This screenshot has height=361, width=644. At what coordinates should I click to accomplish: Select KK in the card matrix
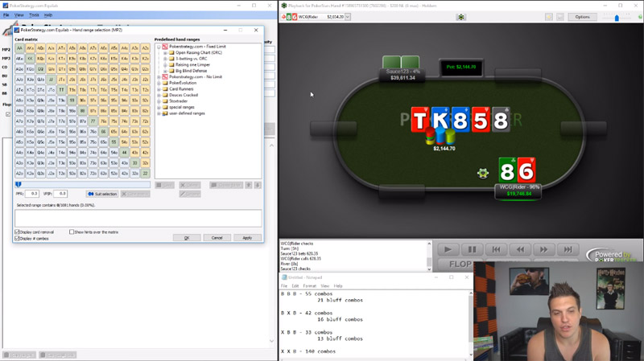point(30,59)
